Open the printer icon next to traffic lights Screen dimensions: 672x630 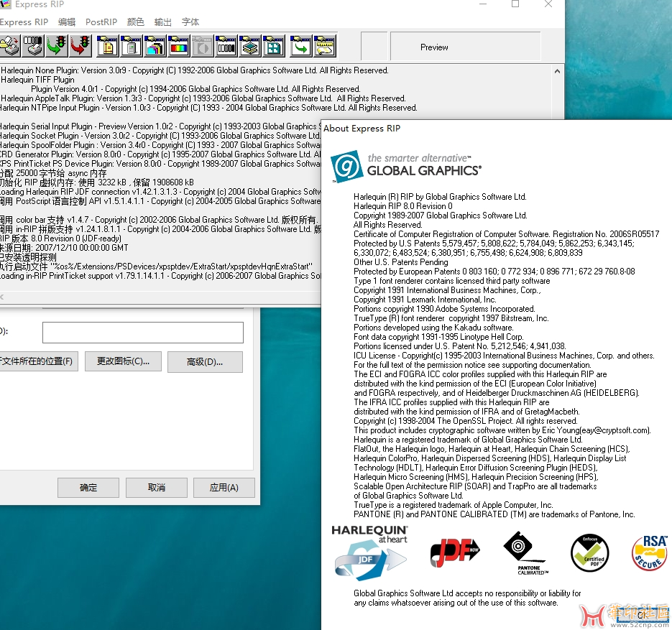[x=33, y=47]
